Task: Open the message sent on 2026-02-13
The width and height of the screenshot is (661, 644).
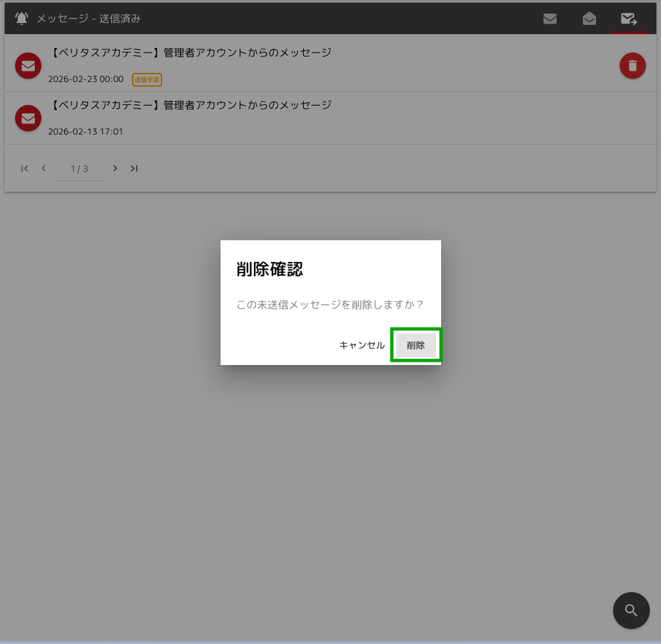Action: coord(190,105)
